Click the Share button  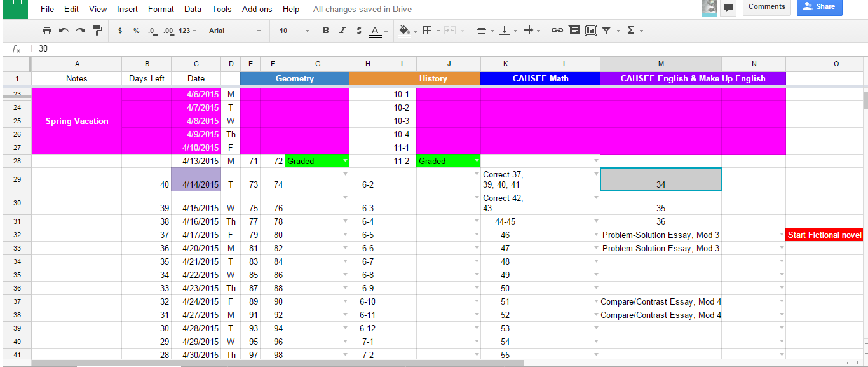pyautogui.click(x=819, y=8)
